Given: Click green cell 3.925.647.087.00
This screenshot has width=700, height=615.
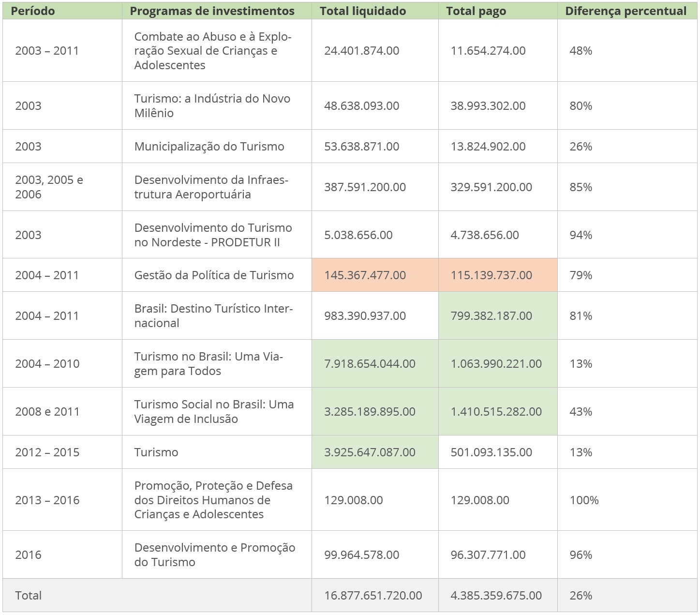Looking at the screenshot, I should point(370,452).
